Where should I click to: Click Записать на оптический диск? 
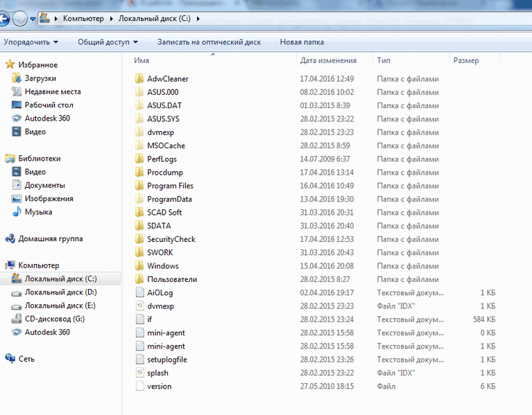coord(209,42)
